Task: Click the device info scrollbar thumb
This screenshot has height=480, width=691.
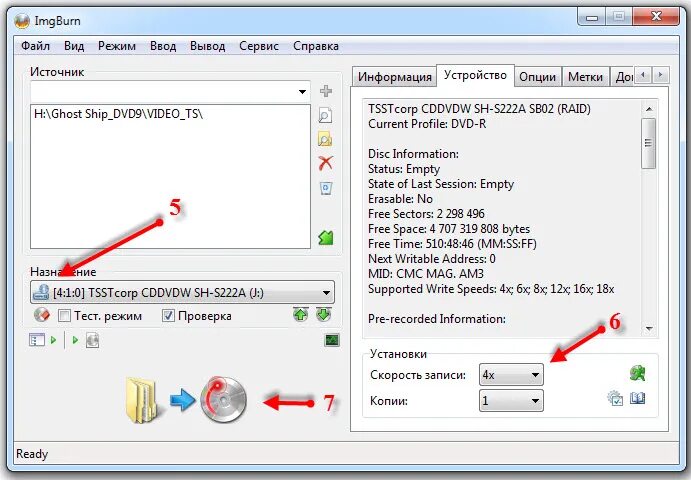Action: pos(649,143)
